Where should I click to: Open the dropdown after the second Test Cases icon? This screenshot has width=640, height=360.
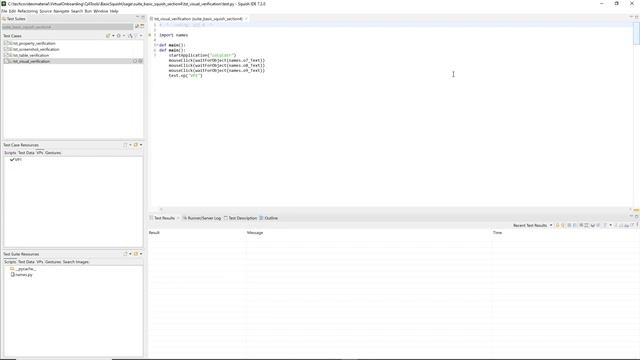(x=124, y=36)
